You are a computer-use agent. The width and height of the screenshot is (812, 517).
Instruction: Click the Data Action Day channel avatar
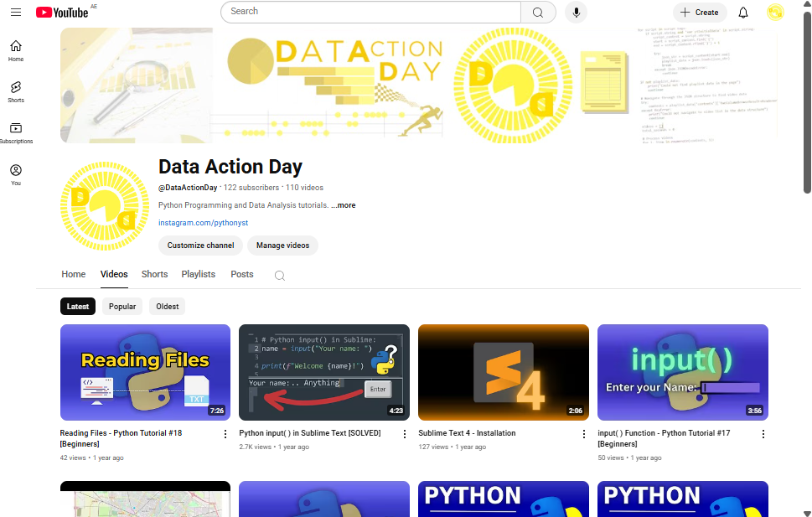(x=105, y=205)
